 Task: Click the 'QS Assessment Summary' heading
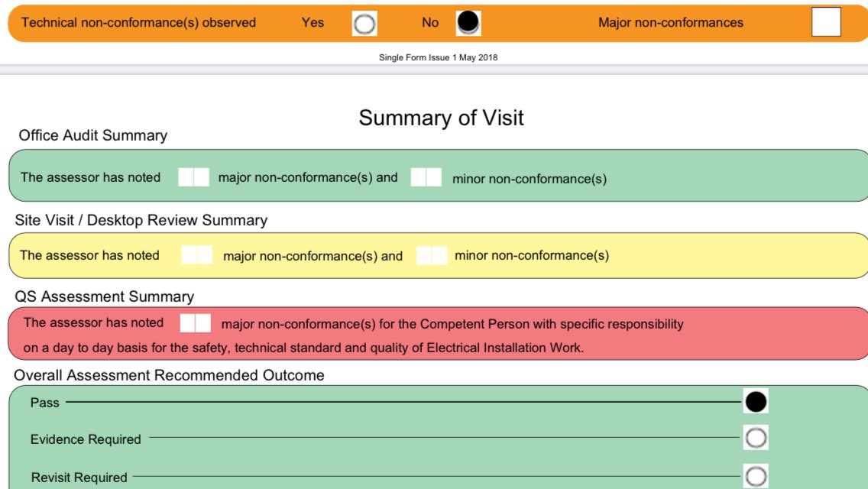(x=104, y=296)
